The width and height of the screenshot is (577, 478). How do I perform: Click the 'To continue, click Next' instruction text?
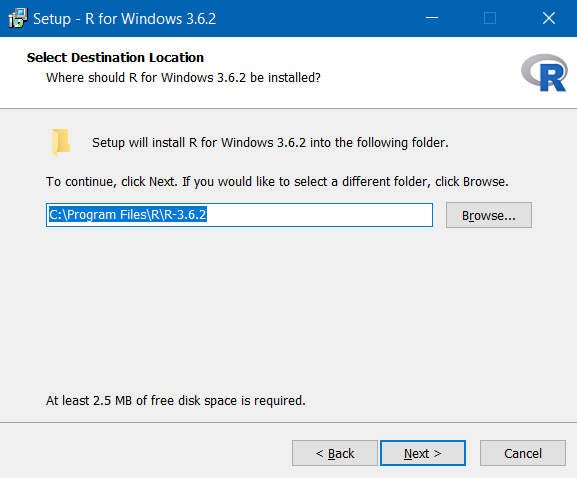(277, 182)
